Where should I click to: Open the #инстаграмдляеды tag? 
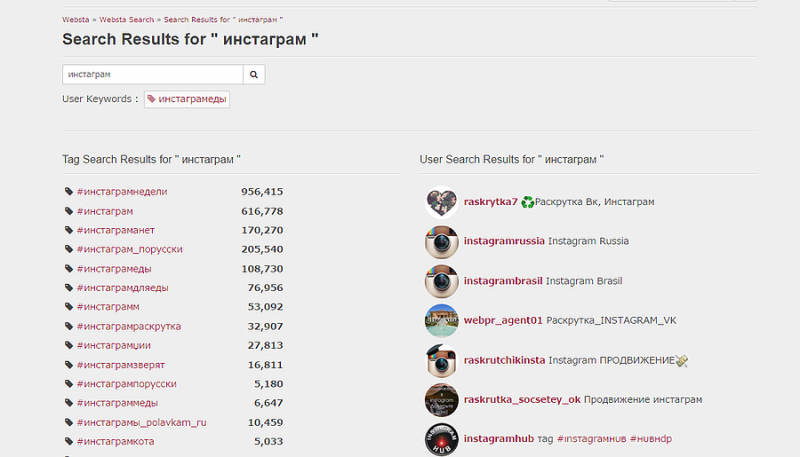(122, 288)
